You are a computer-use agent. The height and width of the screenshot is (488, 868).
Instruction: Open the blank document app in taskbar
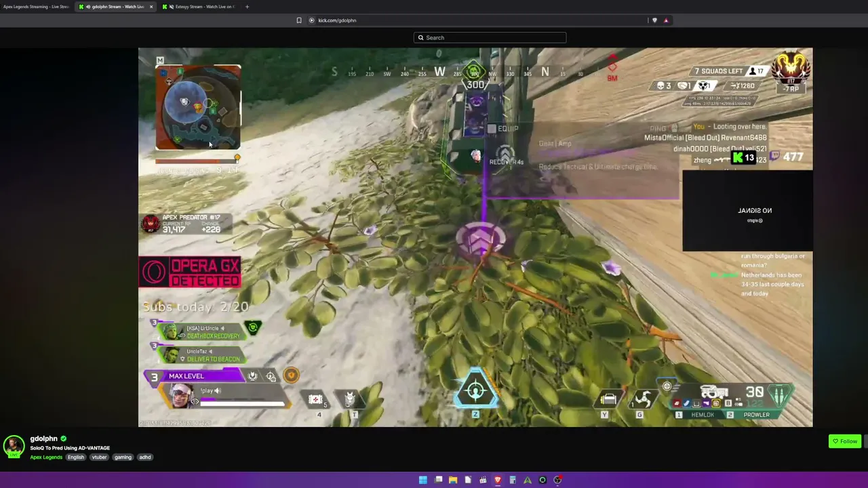(468, 480)
